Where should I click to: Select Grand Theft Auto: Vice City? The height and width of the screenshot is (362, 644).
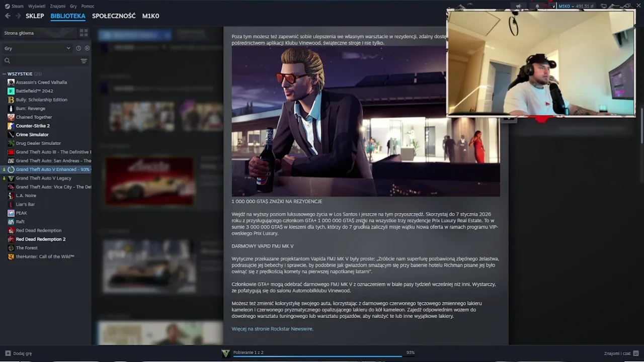pyautogui.click(x=49, y=187)
